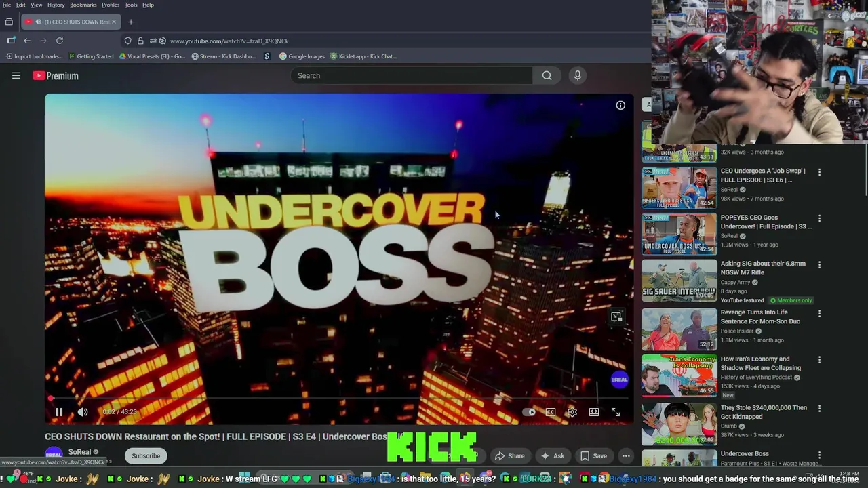
Task: Open POPEYES CEO Goes Undercover thumbnail
Action: pos(679,234)
